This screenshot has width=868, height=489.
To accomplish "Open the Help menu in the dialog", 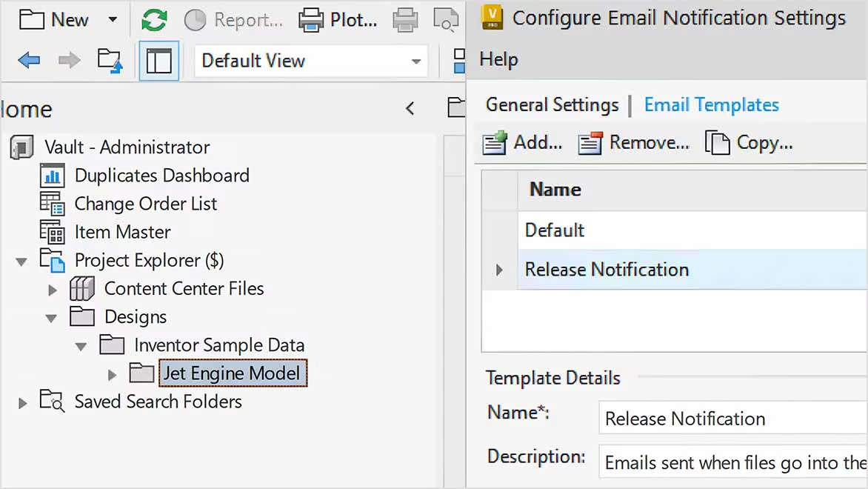I will tap(498, 59).
